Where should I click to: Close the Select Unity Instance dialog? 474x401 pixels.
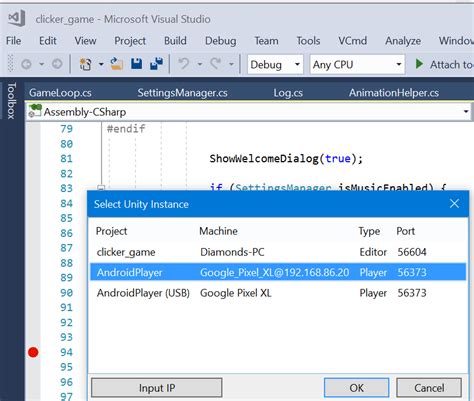[454, 204]
